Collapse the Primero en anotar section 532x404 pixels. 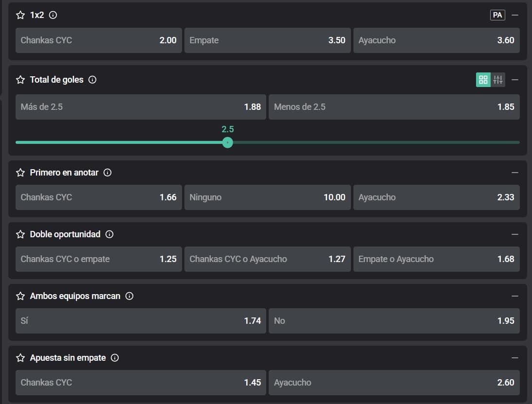515,173
